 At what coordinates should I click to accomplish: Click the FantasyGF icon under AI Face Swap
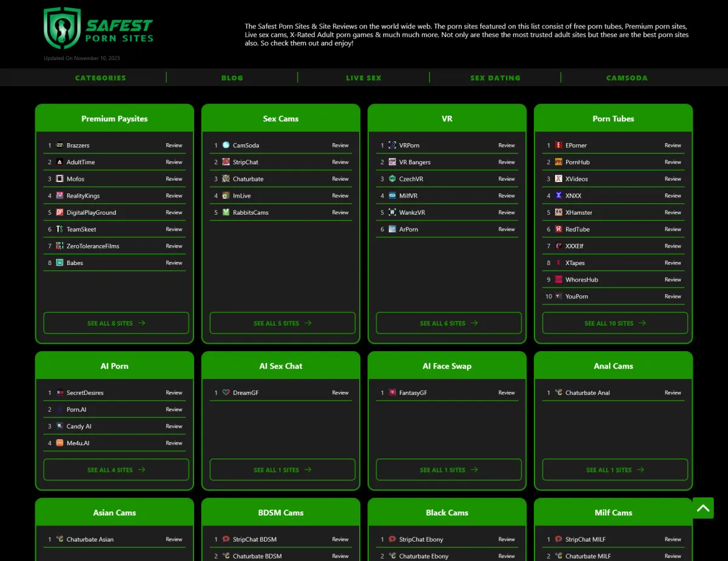(392, 393)
